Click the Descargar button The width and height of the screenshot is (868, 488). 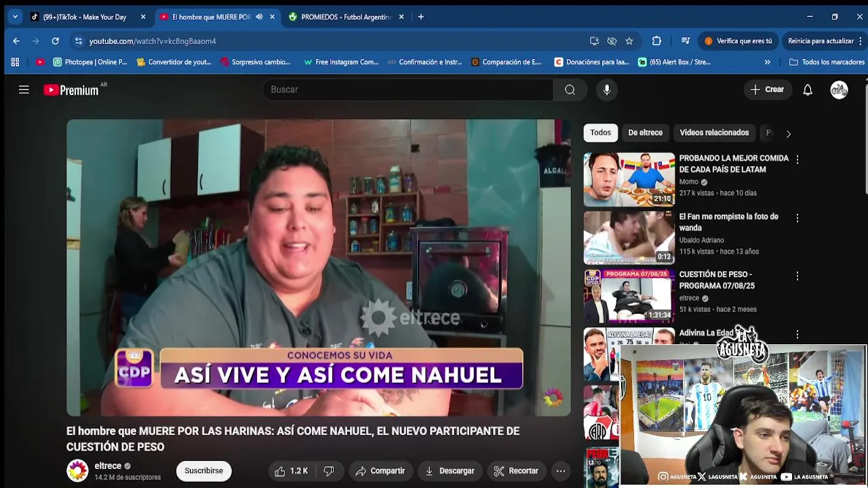[x=450, y=471]
